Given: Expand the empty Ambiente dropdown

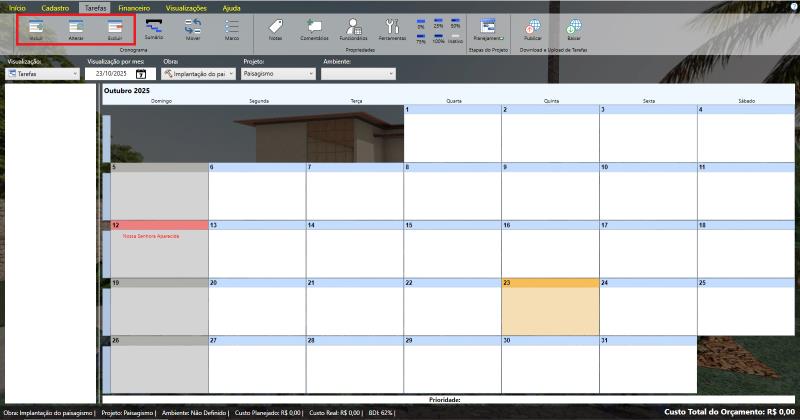Looking at the screenshot, I should click(358, 73).
